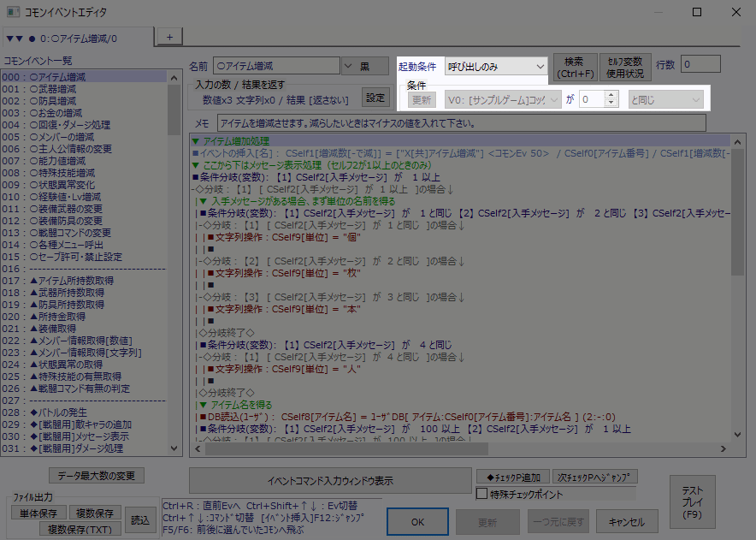Select 017:▲アイテム所持数取得 in the list

[84, 281]
